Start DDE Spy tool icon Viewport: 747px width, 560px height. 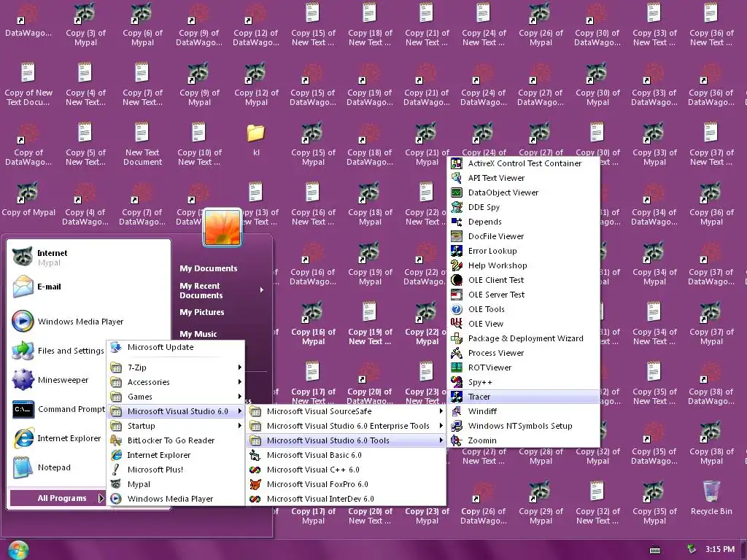point(457,207)
